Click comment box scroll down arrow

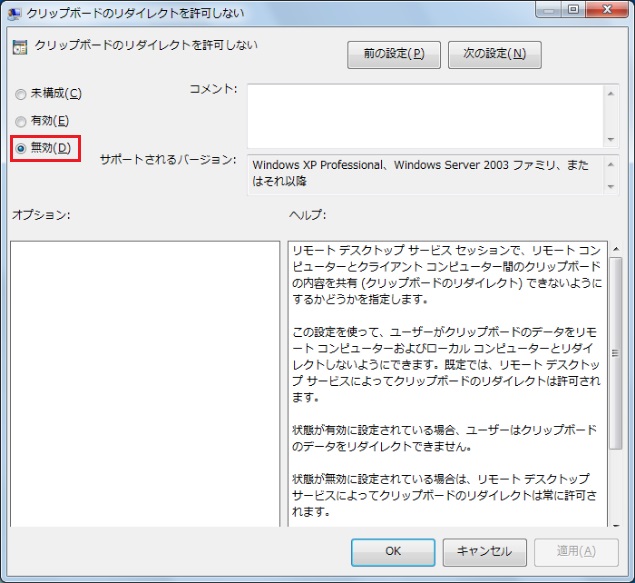pyautogui.click(x=611, y=140)
